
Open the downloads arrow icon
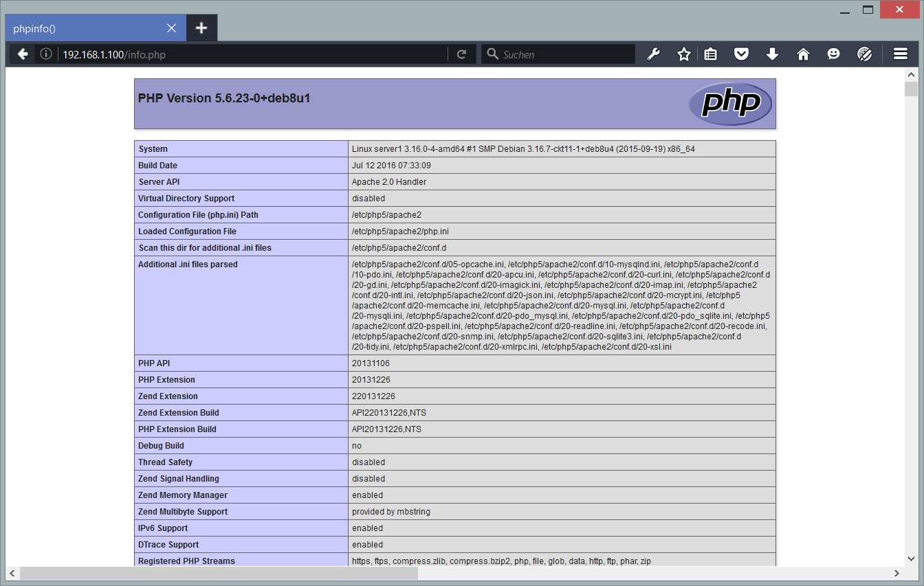(x=772, y=54)
